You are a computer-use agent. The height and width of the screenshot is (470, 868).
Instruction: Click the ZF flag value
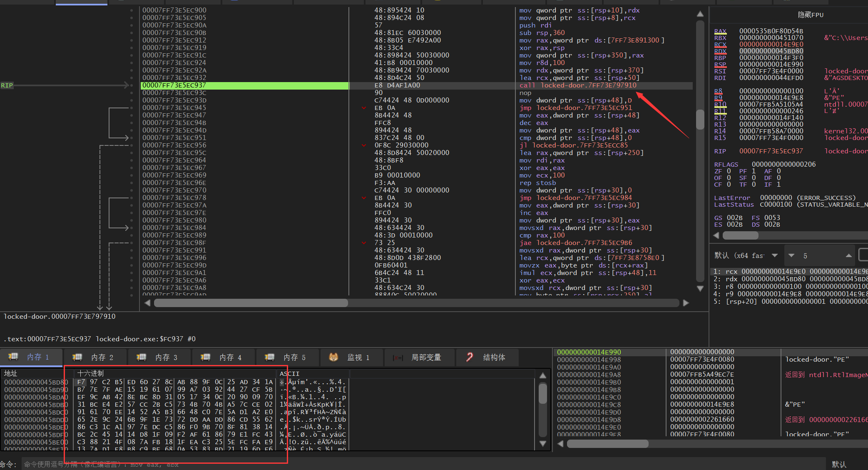click(x=729, y=171)
